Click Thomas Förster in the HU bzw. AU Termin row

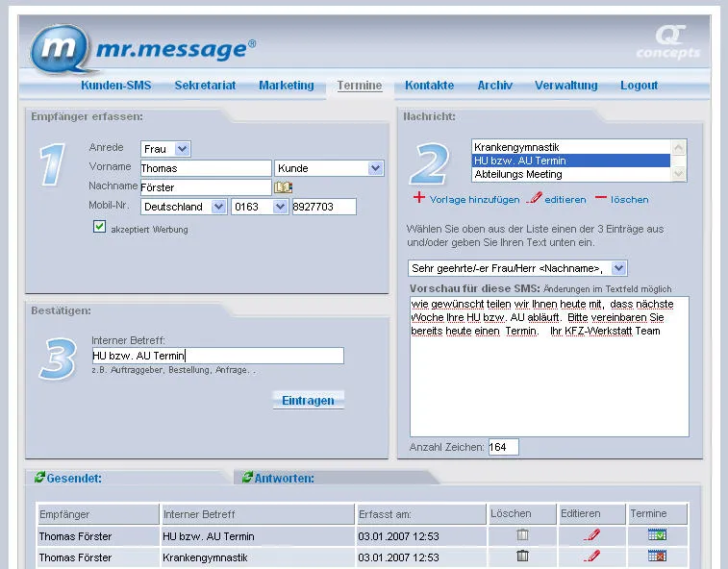[75, 536]
